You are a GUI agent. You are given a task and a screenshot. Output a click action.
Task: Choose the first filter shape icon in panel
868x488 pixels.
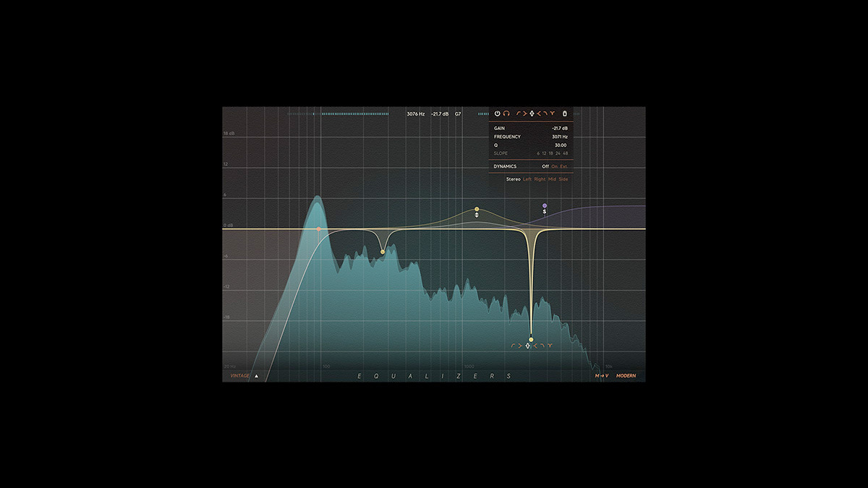pyautogui.click(x=518, y=114)
